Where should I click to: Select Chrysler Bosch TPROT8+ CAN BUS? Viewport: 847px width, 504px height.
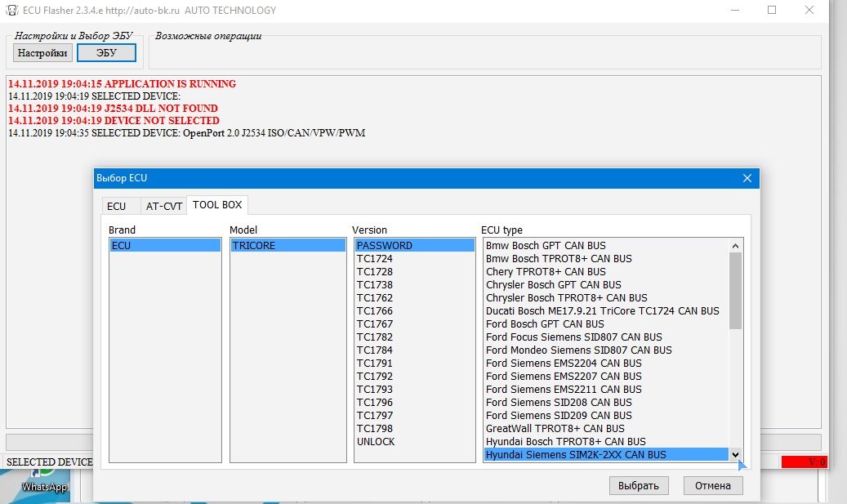(x=566, y=297)
